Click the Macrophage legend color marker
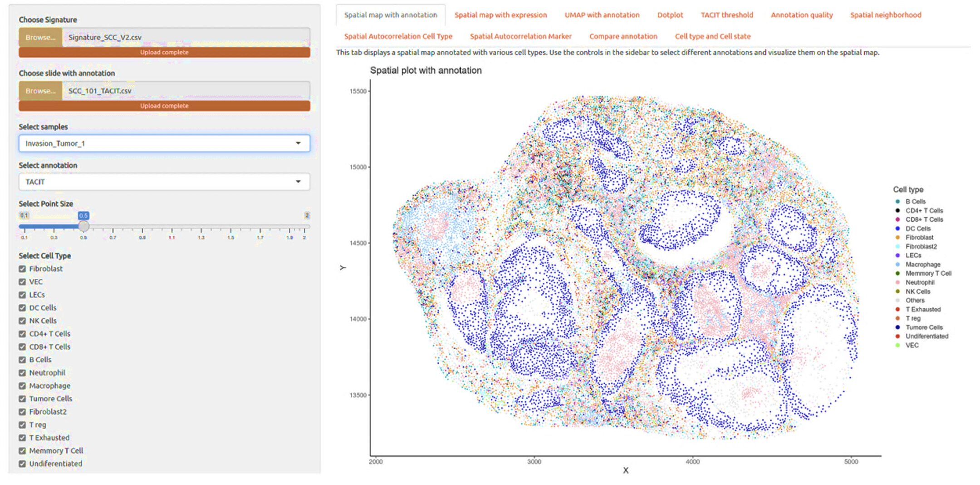Screen dimensions: 980x485 (x=897, y=264)
